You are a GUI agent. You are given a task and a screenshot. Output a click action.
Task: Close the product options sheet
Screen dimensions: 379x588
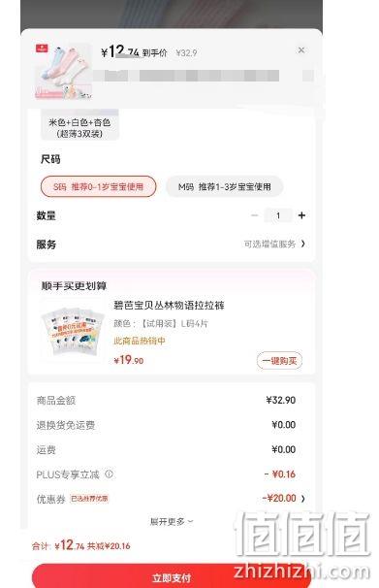coord(301,50)
